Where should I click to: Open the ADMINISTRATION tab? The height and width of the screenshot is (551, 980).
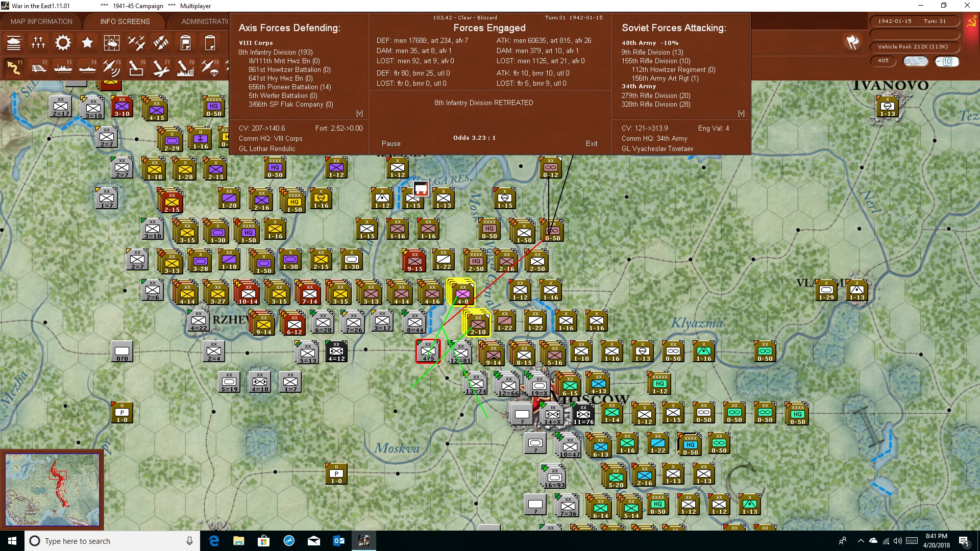(204, 21)
